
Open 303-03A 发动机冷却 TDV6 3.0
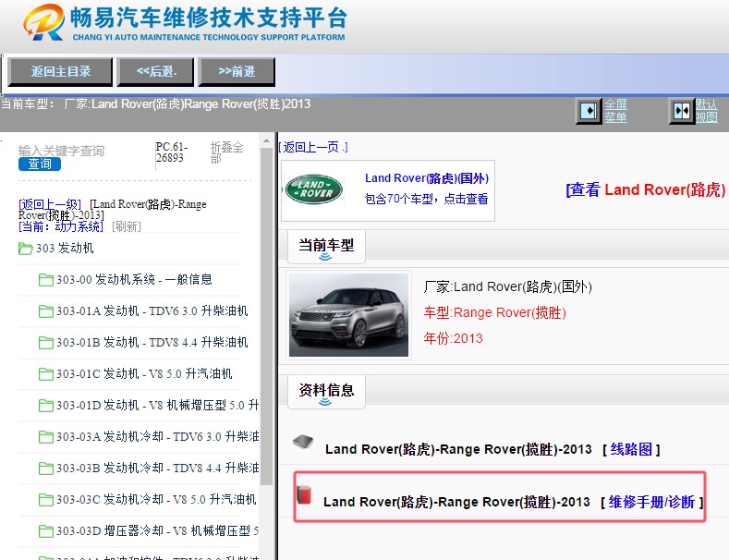158,437
